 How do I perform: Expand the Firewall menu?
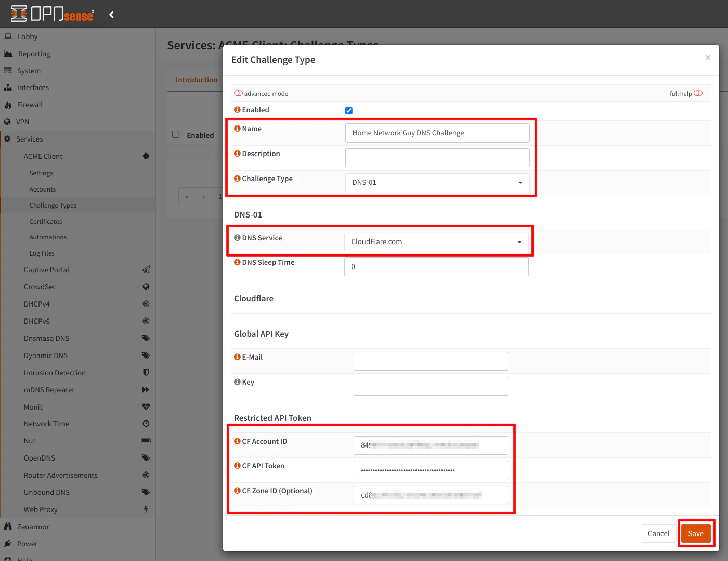point(78,105)
